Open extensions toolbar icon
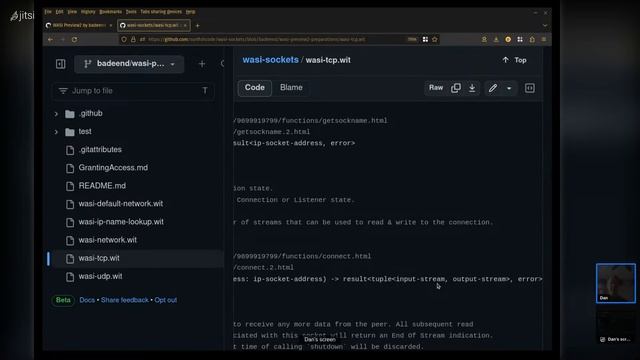Screen dimensions: 640x360 point(532,40)
